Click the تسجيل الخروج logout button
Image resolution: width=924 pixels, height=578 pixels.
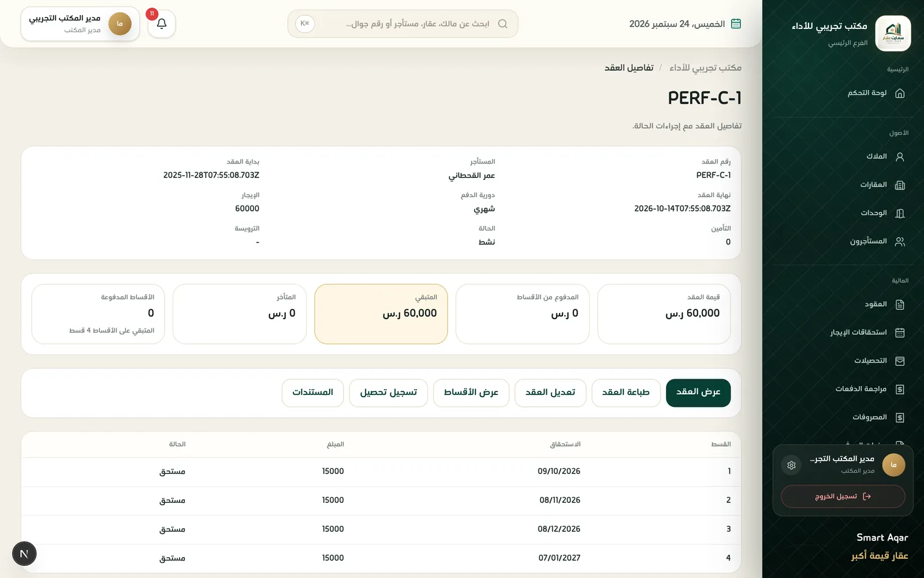pos(843,497)
